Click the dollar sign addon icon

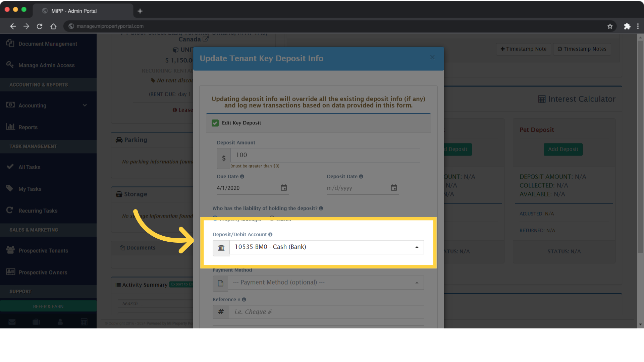(x=224, y=158)
